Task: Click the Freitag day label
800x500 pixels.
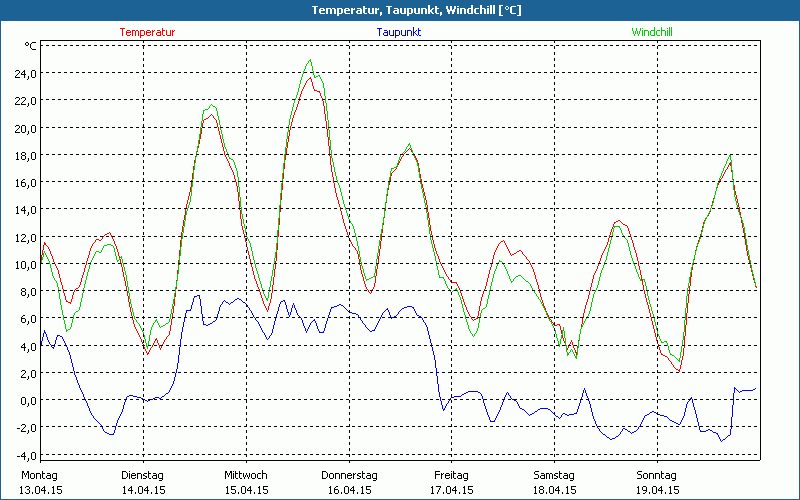Action: (x=452, y=476)
